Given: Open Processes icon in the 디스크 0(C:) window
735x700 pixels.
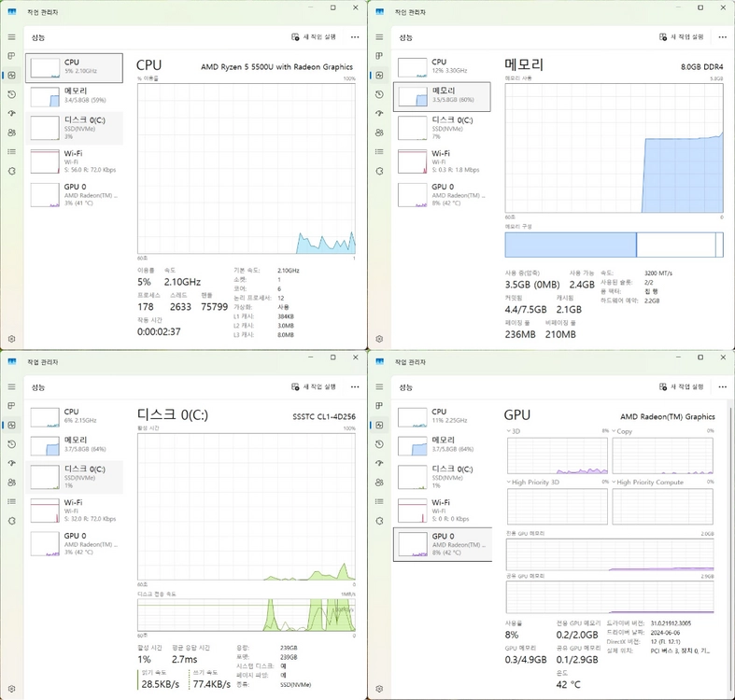Looking at the screenshot, I should tap(12, 406).
